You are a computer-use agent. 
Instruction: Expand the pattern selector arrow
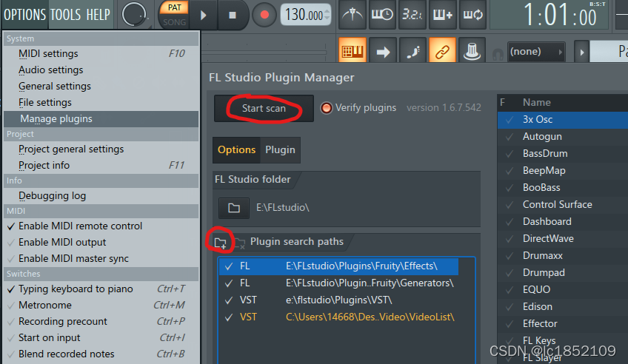click(581, 52)
